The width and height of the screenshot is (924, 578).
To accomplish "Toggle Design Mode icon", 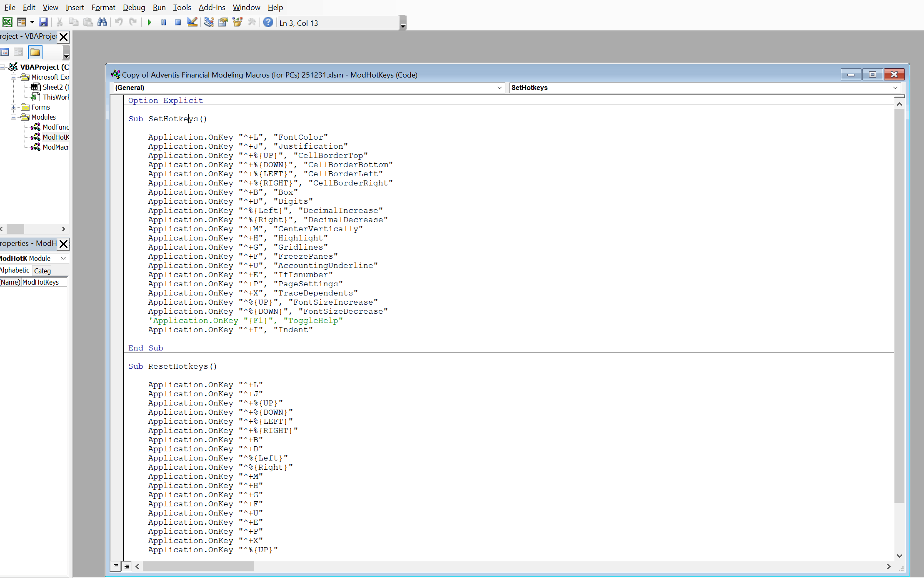I will pyautogui.click(x=192, y=23).
